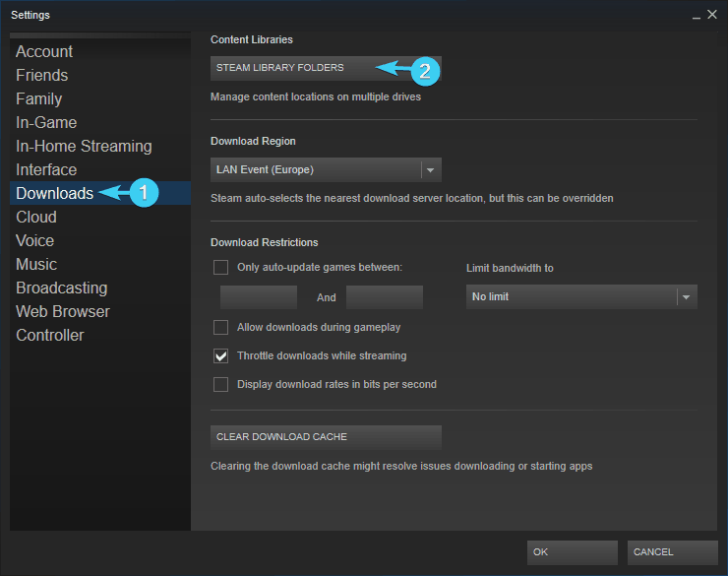Enable Only auto-update games between checkbox
Viewport: 728px width, 576px height.
pos(221,268)
